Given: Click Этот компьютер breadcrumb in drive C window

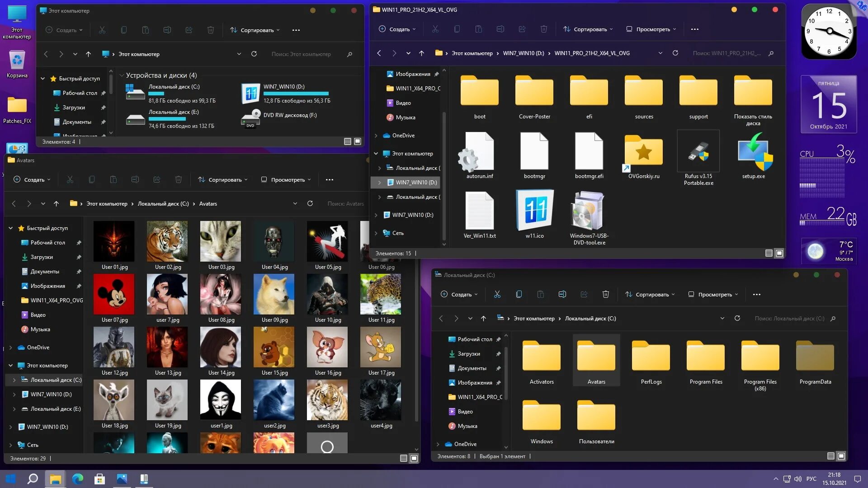Looking at the screenshot, I should [x=534, y=319].
